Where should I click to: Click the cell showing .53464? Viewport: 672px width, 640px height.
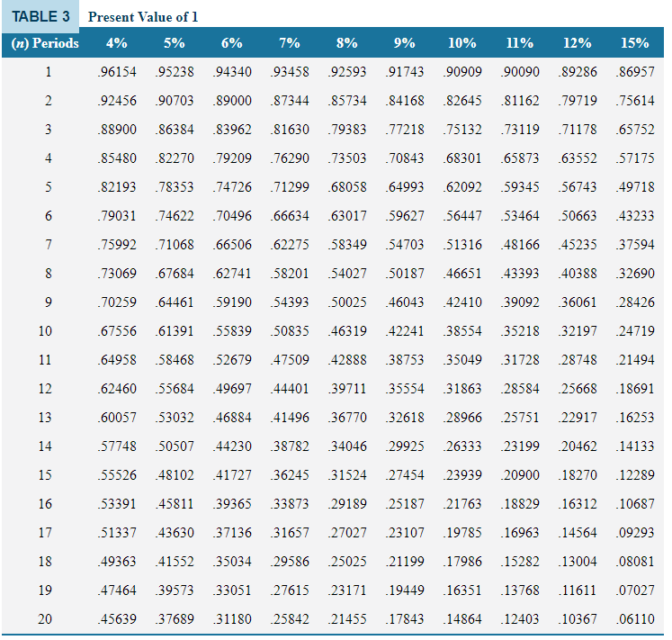tap(519, 216)
